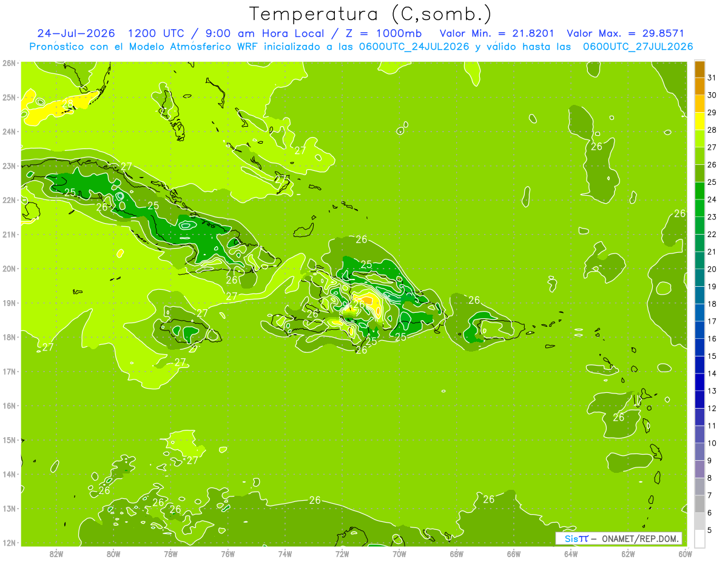
Task: Click the 74W longitude axis label
Action: click(285, 554)
